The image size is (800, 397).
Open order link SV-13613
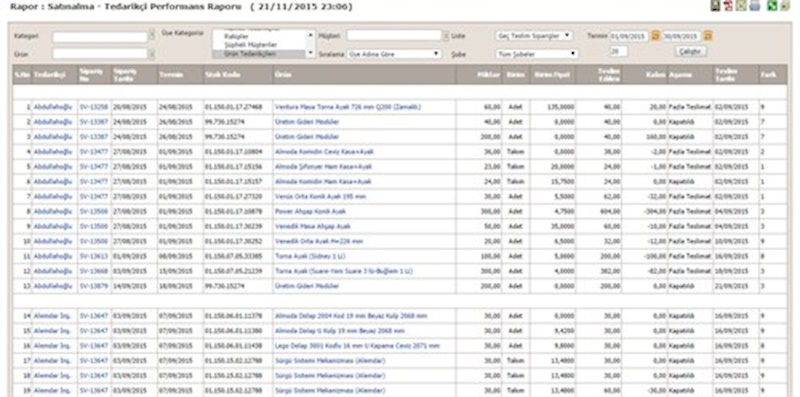(94, 256)
